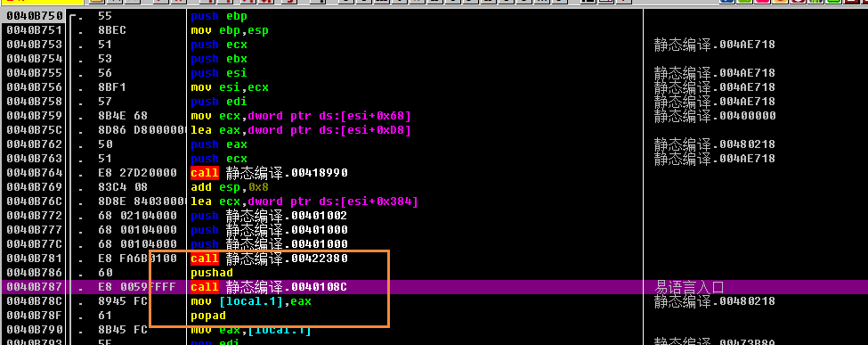Click comment 静态编译.00480218 on row 0040B762
The height and width of the screenshot is (345, 868).
[714, 144]
